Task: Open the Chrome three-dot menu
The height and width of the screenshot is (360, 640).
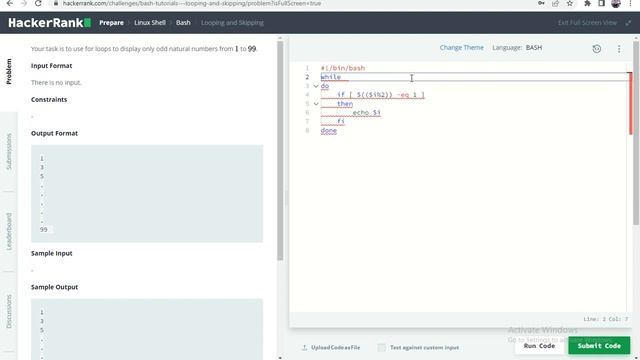Action: 631,3
